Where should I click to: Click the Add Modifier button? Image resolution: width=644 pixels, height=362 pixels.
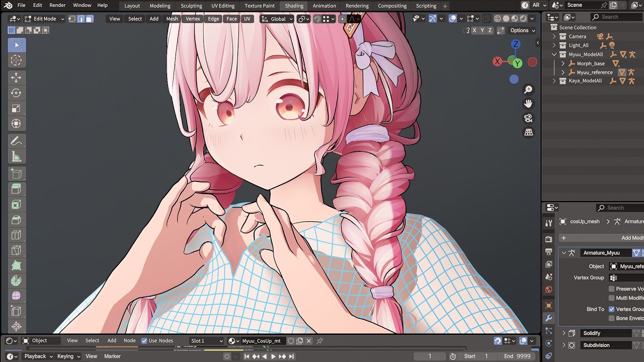(x=602, y=238)
